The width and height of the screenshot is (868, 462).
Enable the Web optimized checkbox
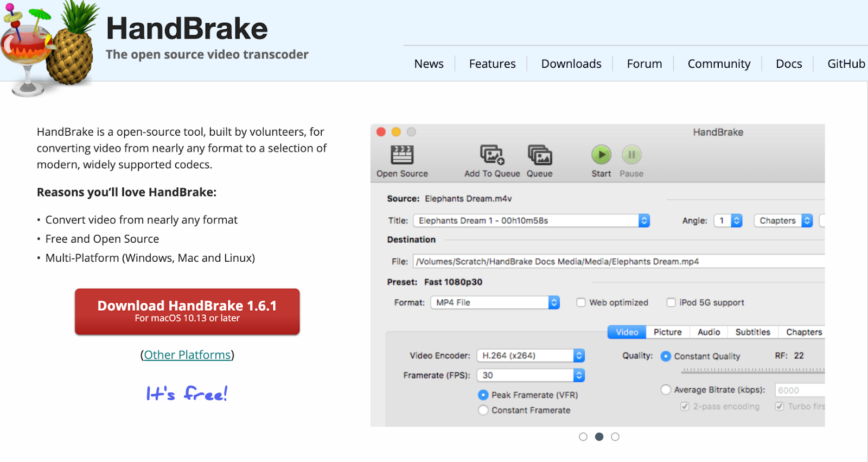581,302
